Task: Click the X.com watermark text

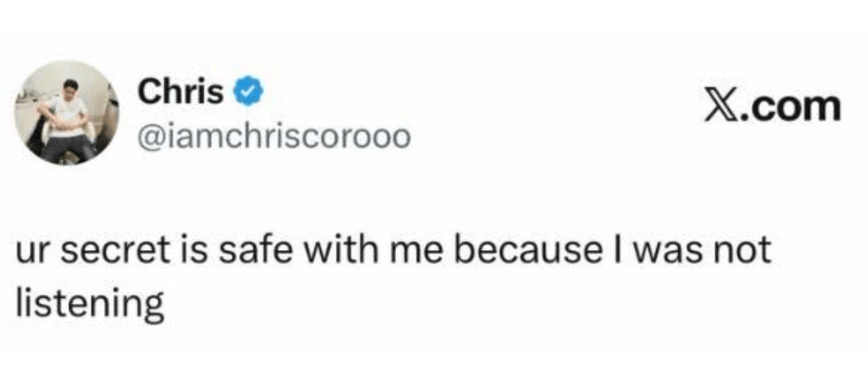Action: tap(772, 106)
